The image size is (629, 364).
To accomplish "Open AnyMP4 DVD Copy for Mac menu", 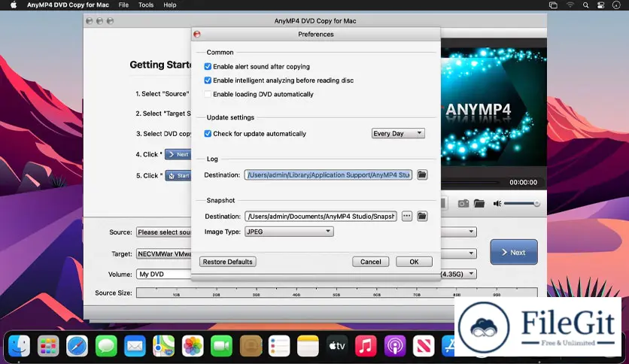I will pyautogui.click(x=68, y=5).
